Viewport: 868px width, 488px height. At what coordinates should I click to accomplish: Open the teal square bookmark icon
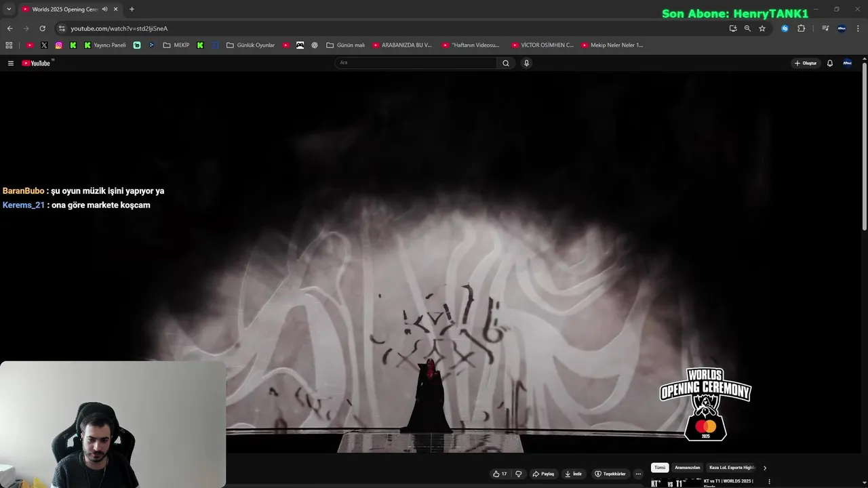coord(137,45)
